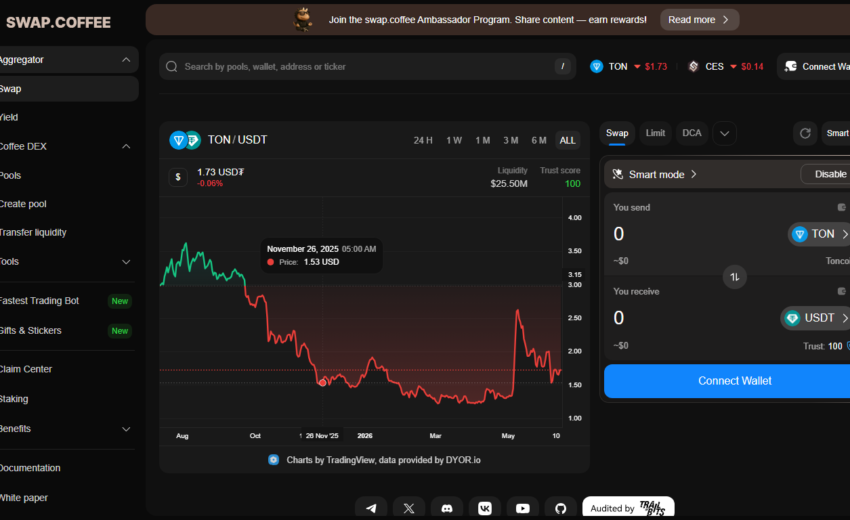
Task: Click the wallet icon in You send
Action: click(841, 207)
